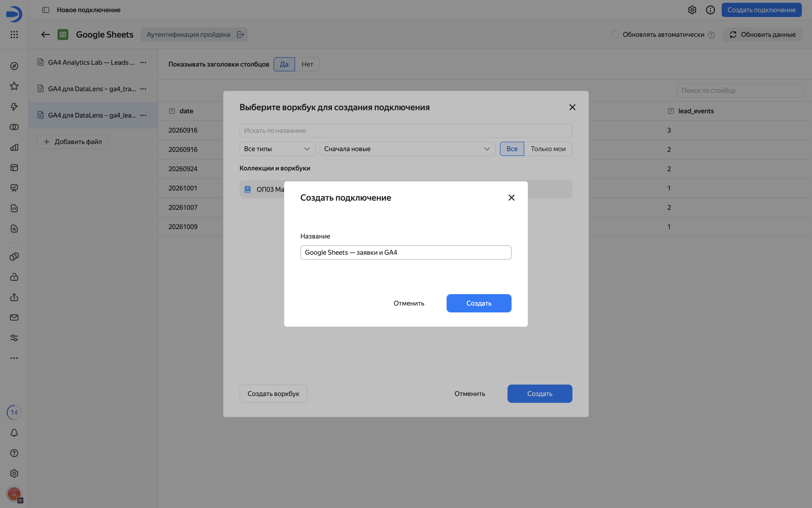Click the envelope mail icon in sidebar
Image resolution: width=812 pixels, height=508 pixels.
[14, 317]
